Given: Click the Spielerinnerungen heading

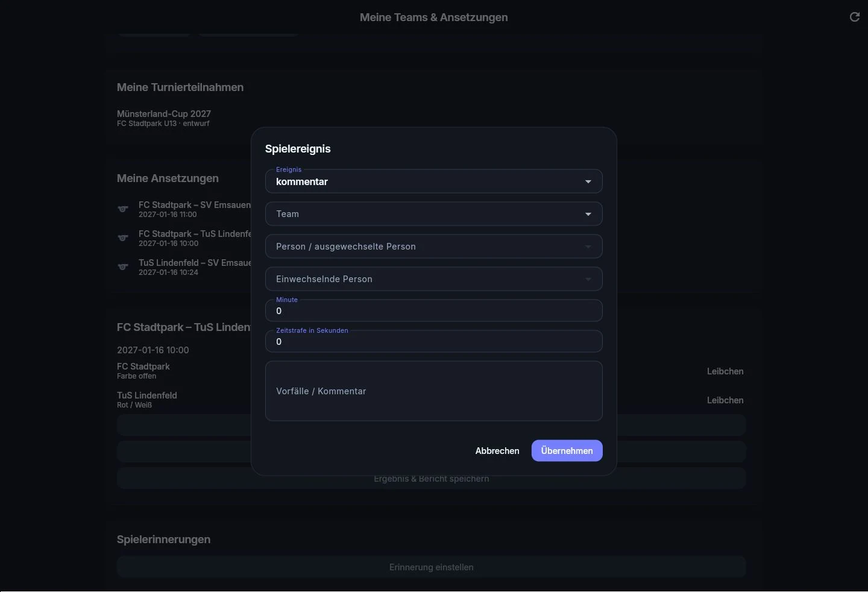Looking at the screenshot, I should tap(164, 540).
